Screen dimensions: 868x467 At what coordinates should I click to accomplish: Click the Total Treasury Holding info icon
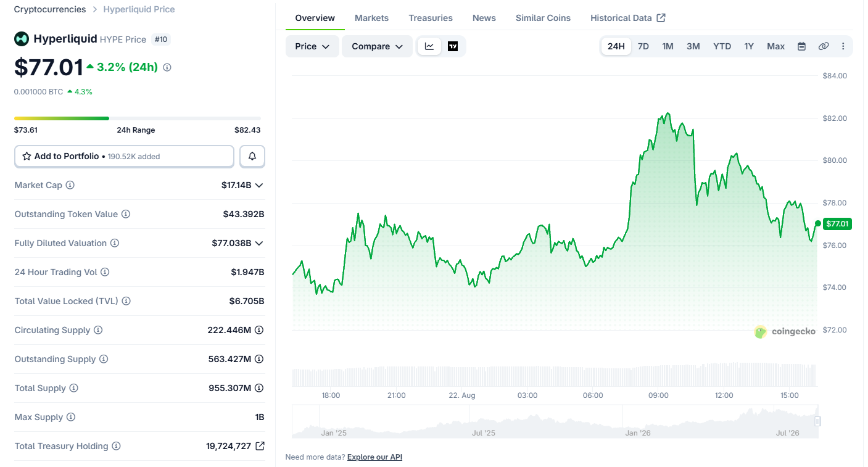click(117, 446)
